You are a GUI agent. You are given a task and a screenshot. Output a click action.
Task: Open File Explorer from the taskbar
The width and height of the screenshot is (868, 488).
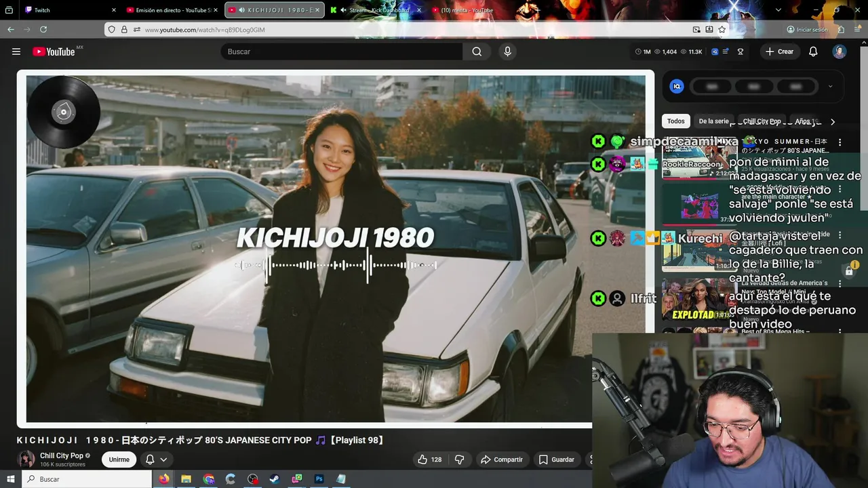pyautogui.click(x=186, y=479)
